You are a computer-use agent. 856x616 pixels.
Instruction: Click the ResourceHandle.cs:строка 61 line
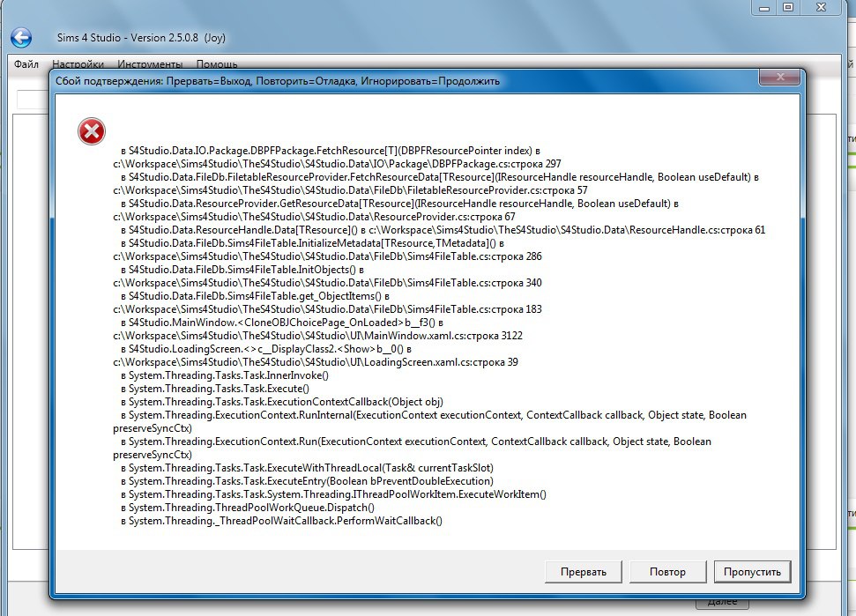443,230
